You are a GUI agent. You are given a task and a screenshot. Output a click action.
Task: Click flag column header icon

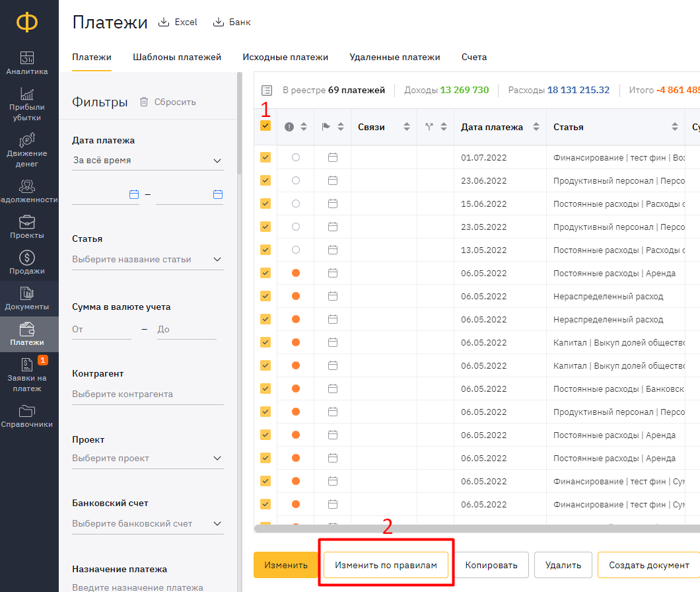click(326, 127)
